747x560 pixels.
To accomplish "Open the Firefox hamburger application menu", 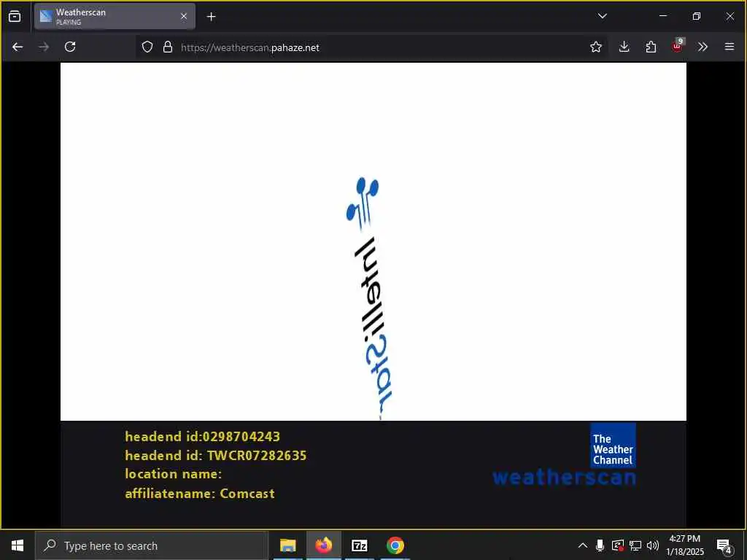I will click(x=729, y=47).
